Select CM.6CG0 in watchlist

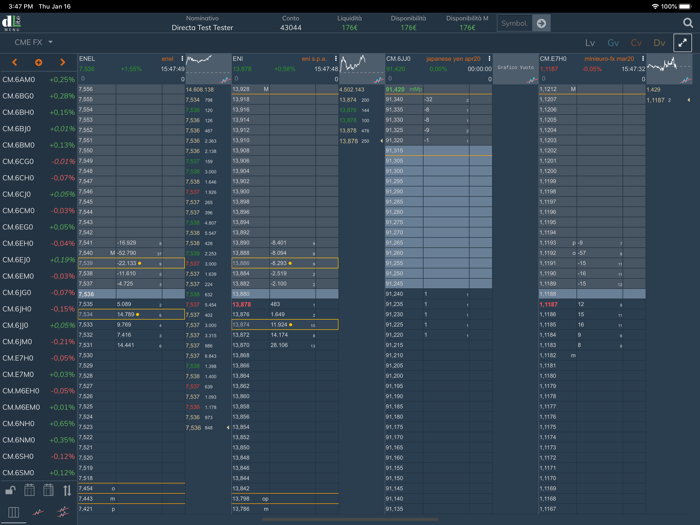pos(38,162)
